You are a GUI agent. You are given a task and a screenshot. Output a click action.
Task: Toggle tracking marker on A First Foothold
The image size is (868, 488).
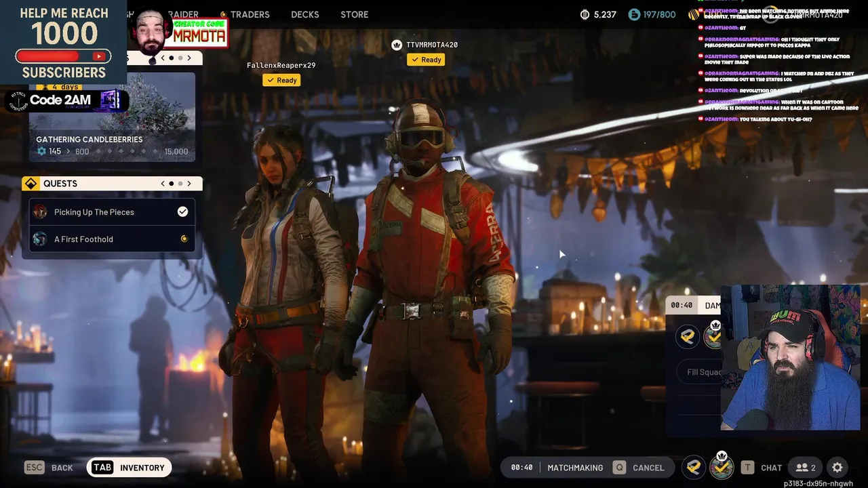click(184, 239)
